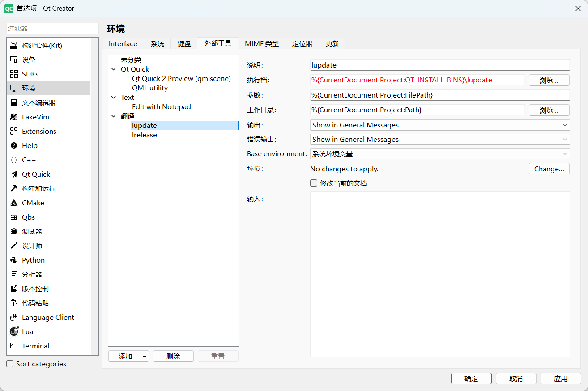Select the CMake triangle icon
This screenshot has width=588, height=391.
coord(14,203)
